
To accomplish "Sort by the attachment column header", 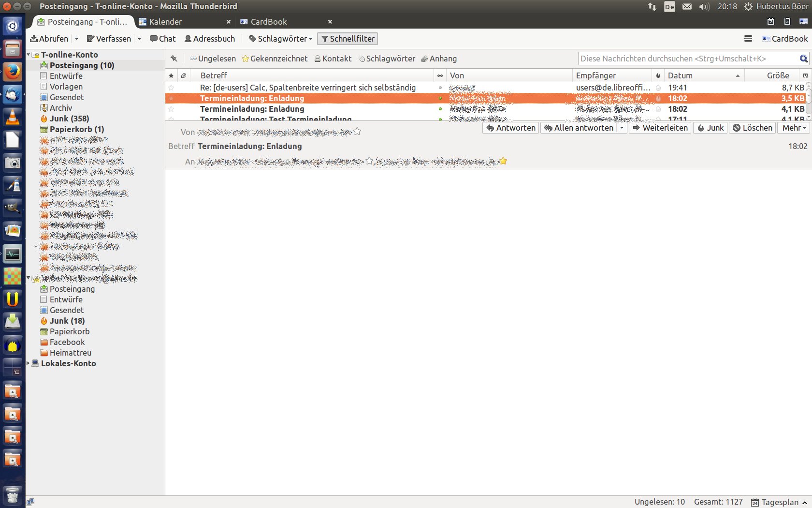I will pyautogui.click(x=183, y=75).
